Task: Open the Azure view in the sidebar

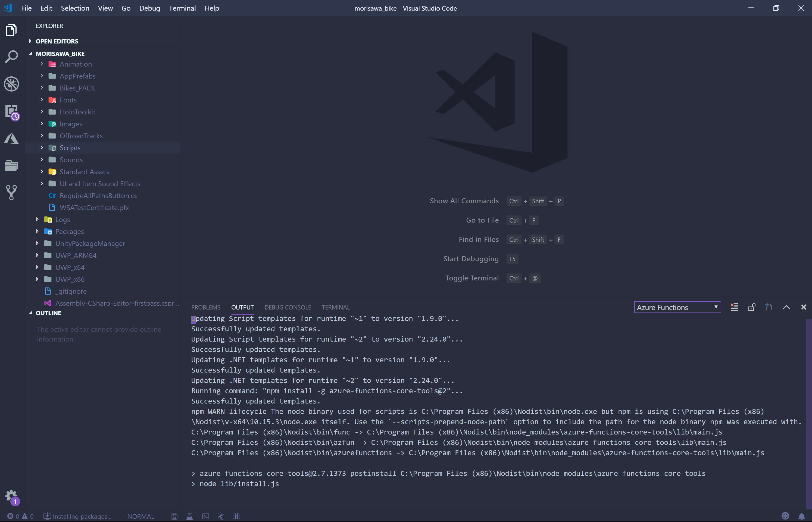Action: 11,139
